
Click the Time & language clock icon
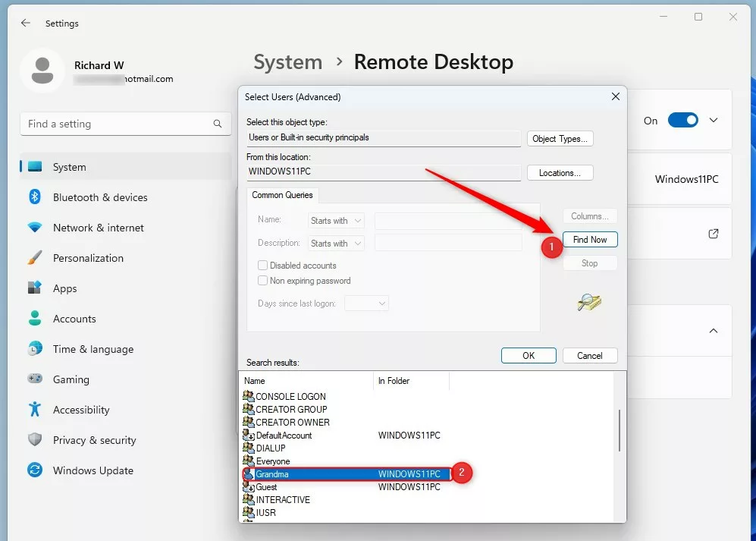(x=35, y=348)
